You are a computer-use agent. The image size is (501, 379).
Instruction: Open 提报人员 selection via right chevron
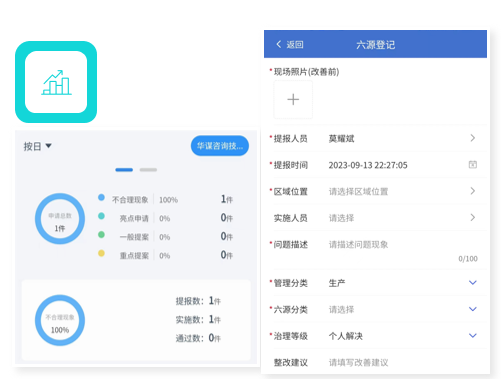[473, 138]
